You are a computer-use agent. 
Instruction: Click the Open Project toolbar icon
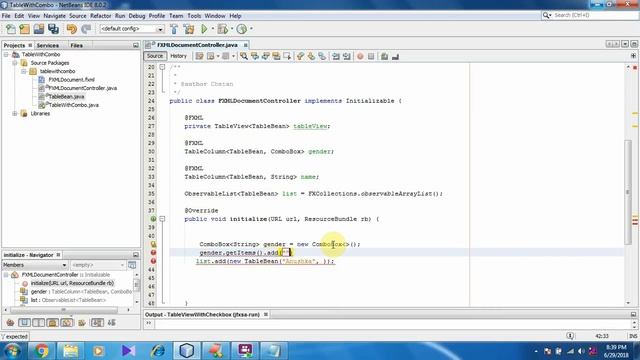[x=39, y=29]
